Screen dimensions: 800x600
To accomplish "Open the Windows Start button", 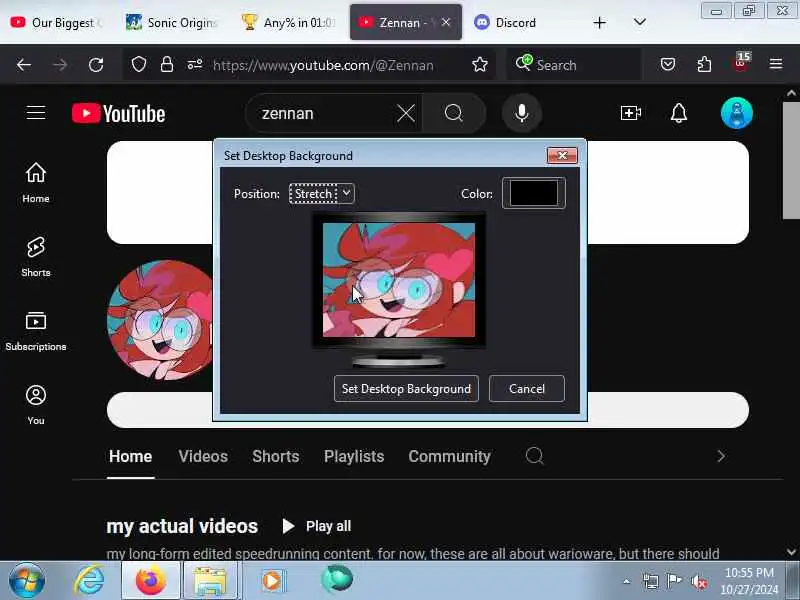I will (27, 580).
